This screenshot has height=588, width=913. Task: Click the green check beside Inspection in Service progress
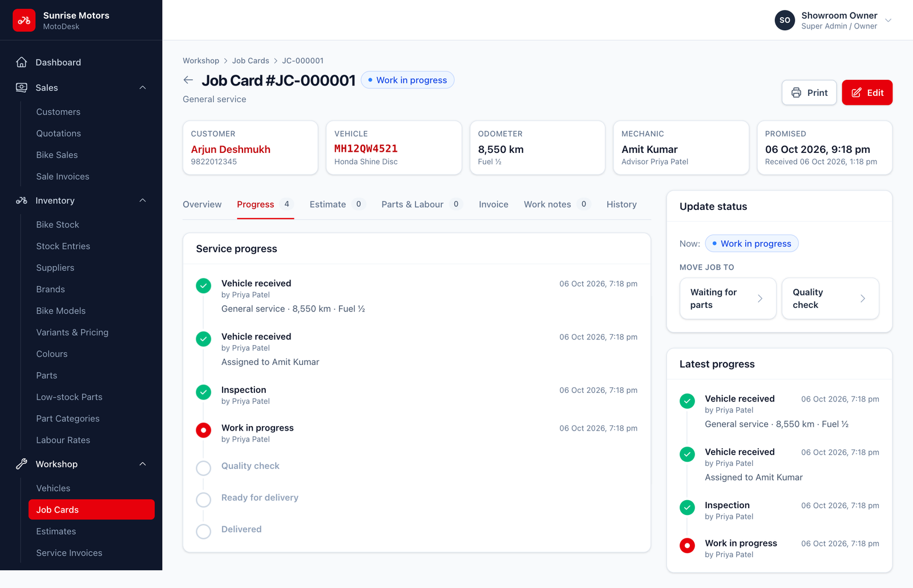pos(204,392)
